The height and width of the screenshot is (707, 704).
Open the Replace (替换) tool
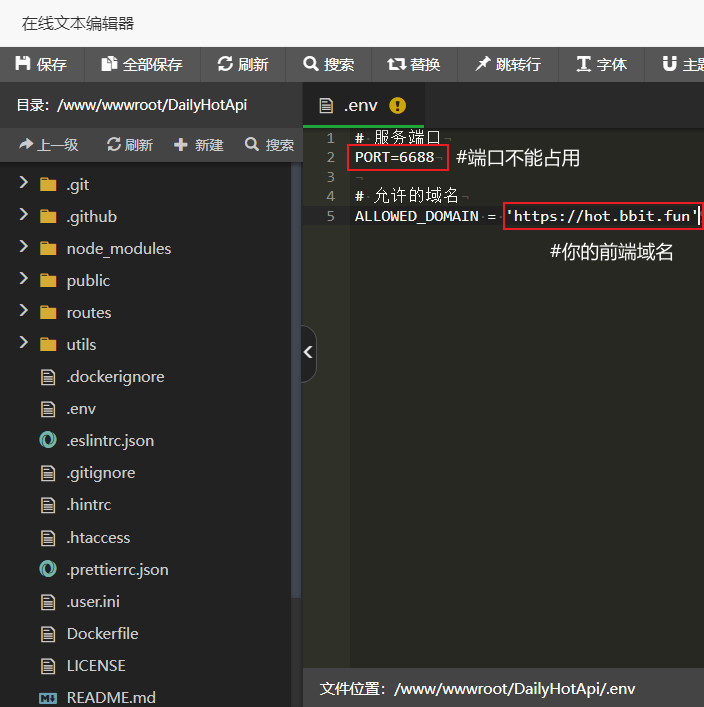coord(414,64)
